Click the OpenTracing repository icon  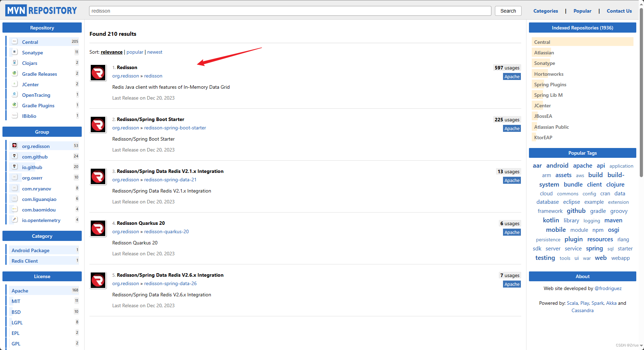[15, 94]
